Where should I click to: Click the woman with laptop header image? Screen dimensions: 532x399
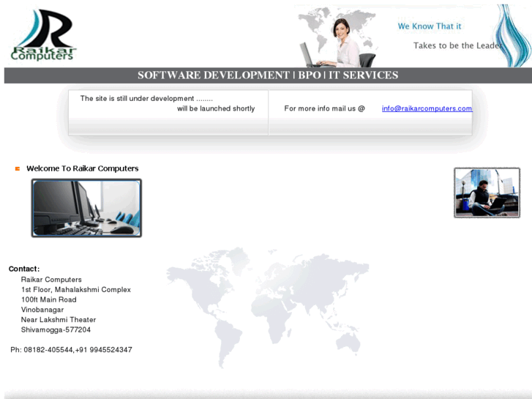tap(337, 37)
